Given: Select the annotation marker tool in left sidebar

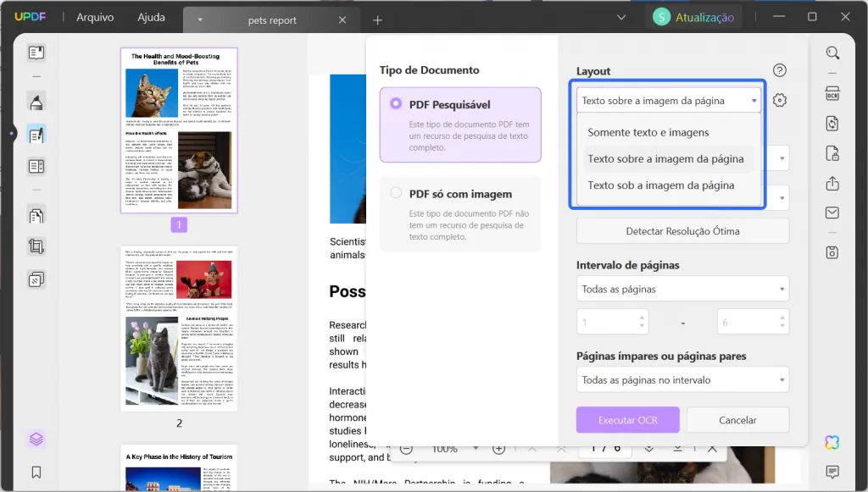Looking at the screenshot, I should tap(36, 102).
